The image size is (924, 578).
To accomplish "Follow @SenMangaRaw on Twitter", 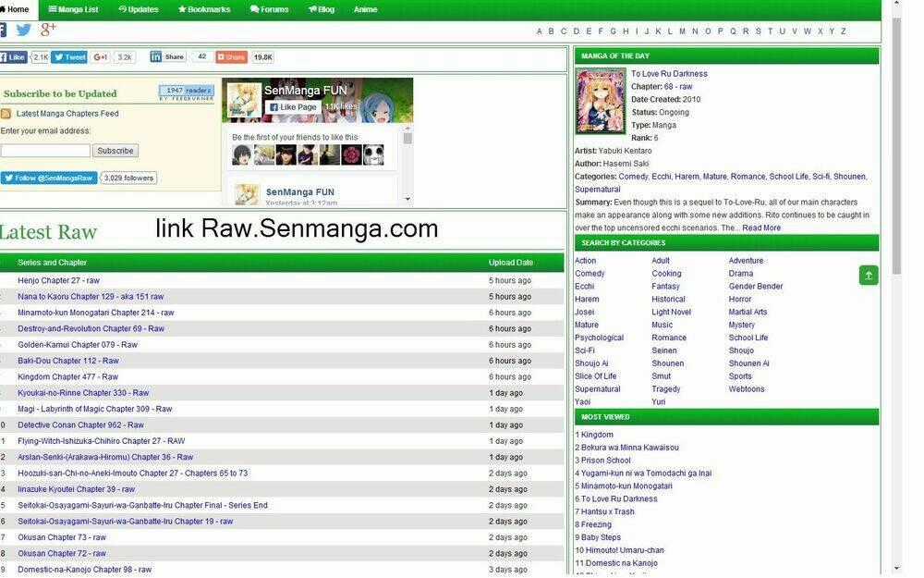I will (x=48, y=178).
